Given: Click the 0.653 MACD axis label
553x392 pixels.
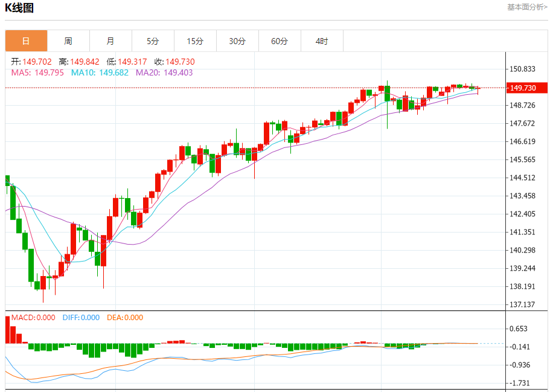Looking at the screenshot, I should click(519, 329).
